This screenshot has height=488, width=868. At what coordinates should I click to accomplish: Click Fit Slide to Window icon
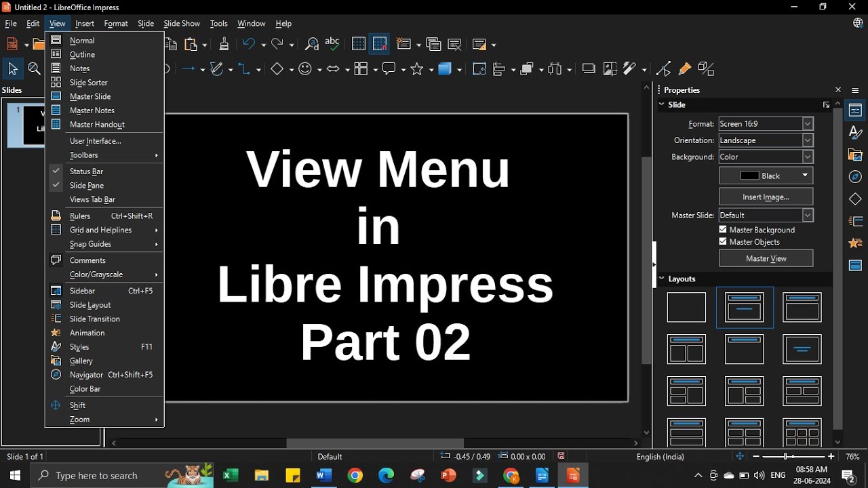point(740,457)
